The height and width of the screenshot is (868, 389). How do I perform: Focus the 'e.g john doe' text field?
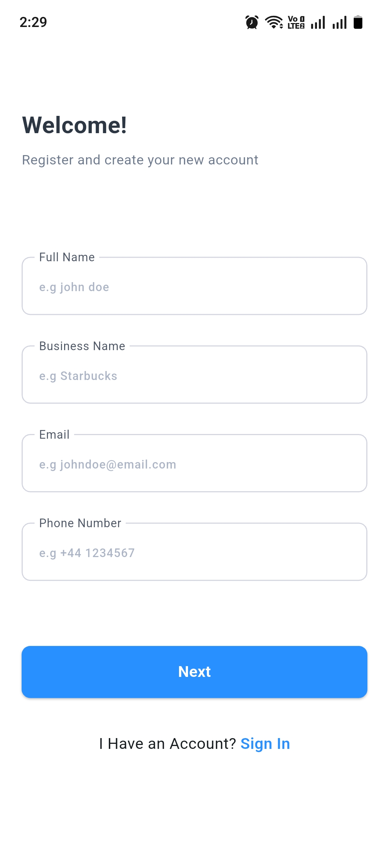click(194, 287)
